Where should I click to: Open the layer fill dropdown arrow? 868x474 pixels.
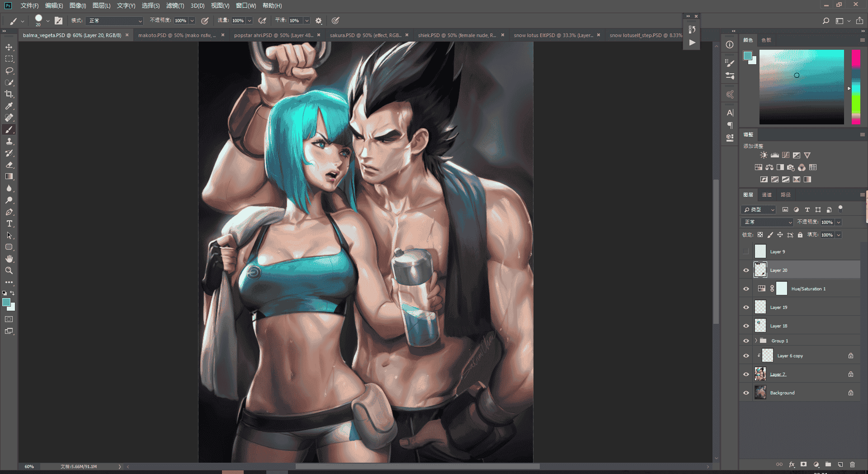point(839,235)
